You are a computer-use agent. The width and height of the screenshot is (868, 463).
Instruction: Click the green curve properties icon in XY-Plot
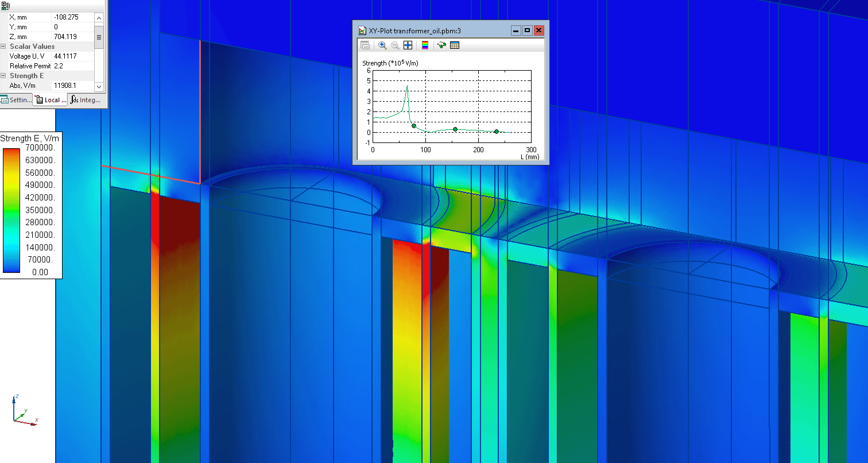point(442,45)
